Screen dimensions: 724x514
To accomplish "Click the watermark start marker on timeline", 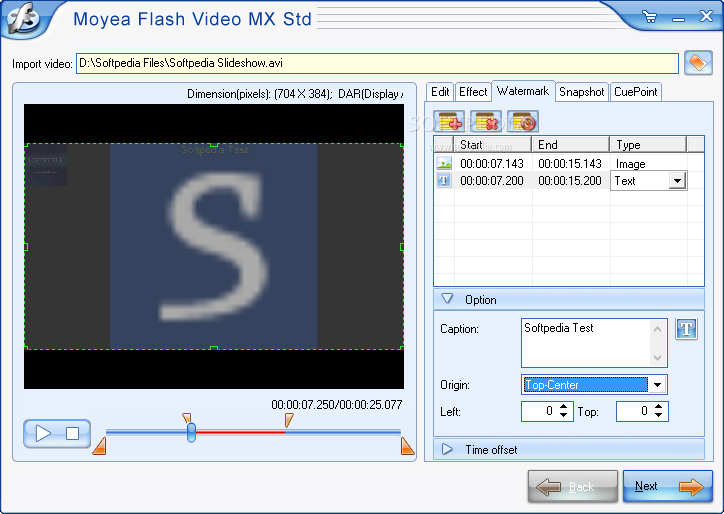I will 187,418.
